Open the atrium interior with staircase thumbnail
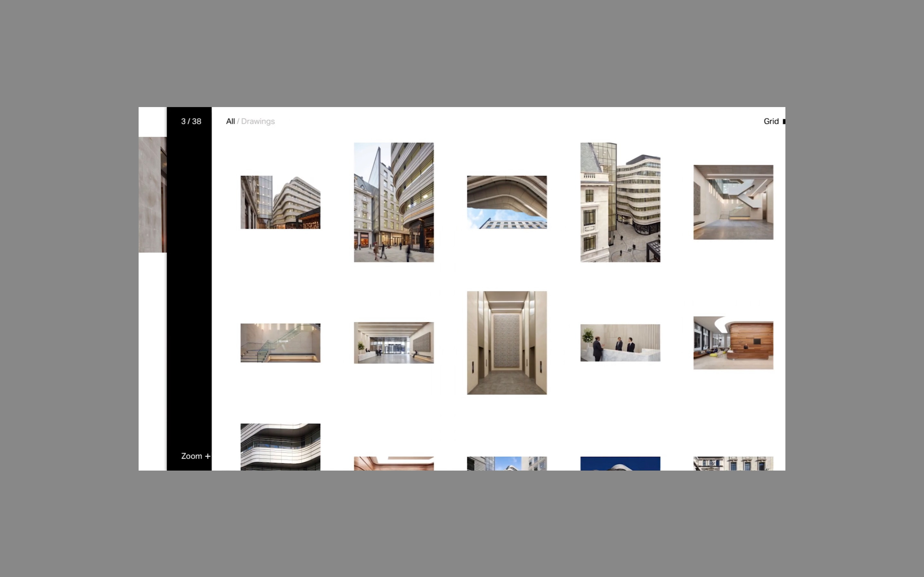Image resolution: width=924 pixels, height=577 pixels. pyautogui.click(x=733, y=202)
